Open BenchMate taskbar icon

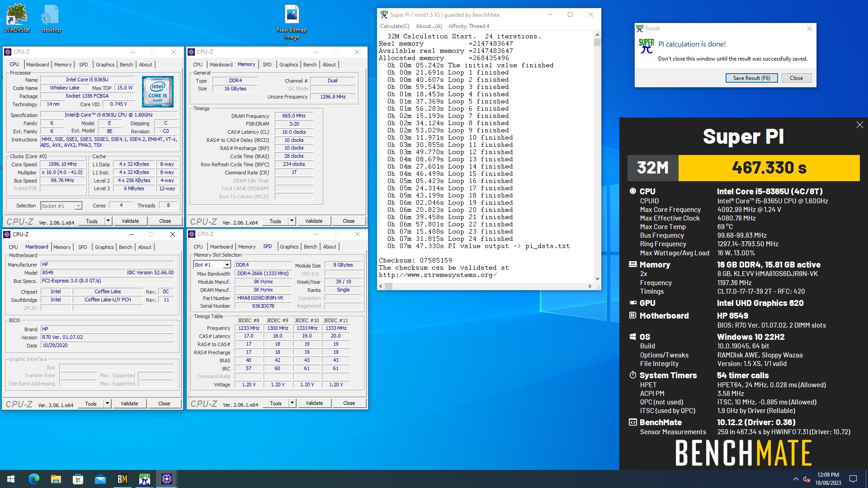123,479
